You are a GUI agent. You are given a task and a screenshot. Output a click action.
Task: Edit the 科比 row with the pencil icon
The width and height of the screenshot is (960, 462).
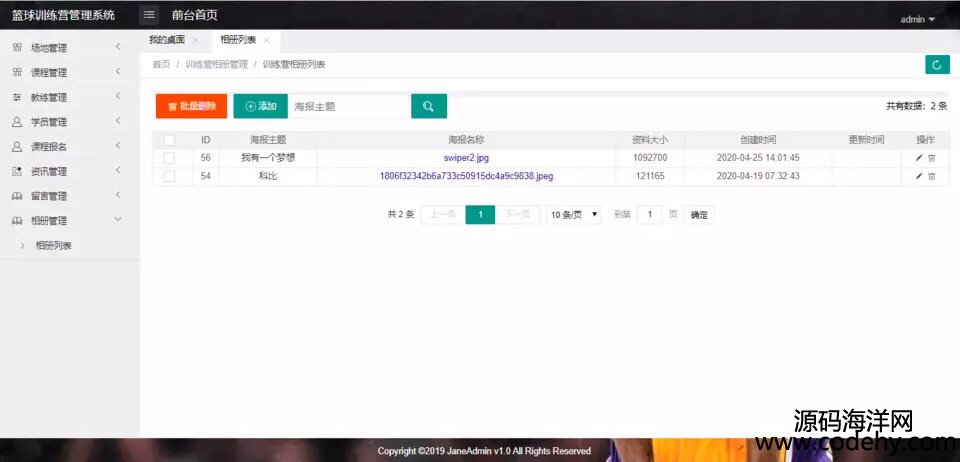click(x=919, y=176)
